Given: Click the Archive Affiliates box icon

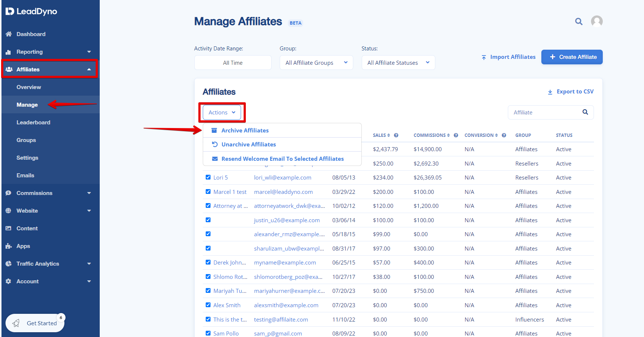Looking at the screenshot, I should (x=214, y=131).
